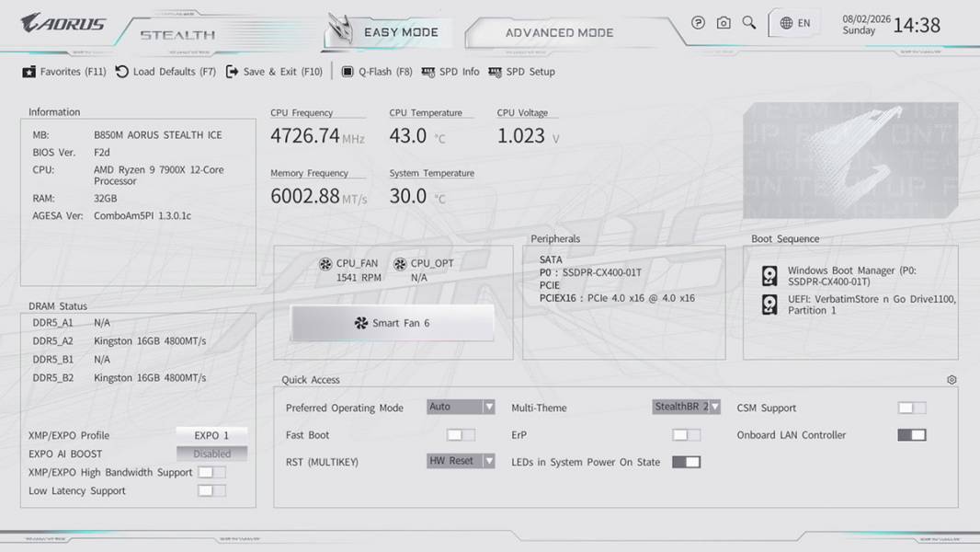Click the SATA P0 SSDPR-CX400-01T entry
The width and height of the screenshot is (980, 552).
[590, 272]
